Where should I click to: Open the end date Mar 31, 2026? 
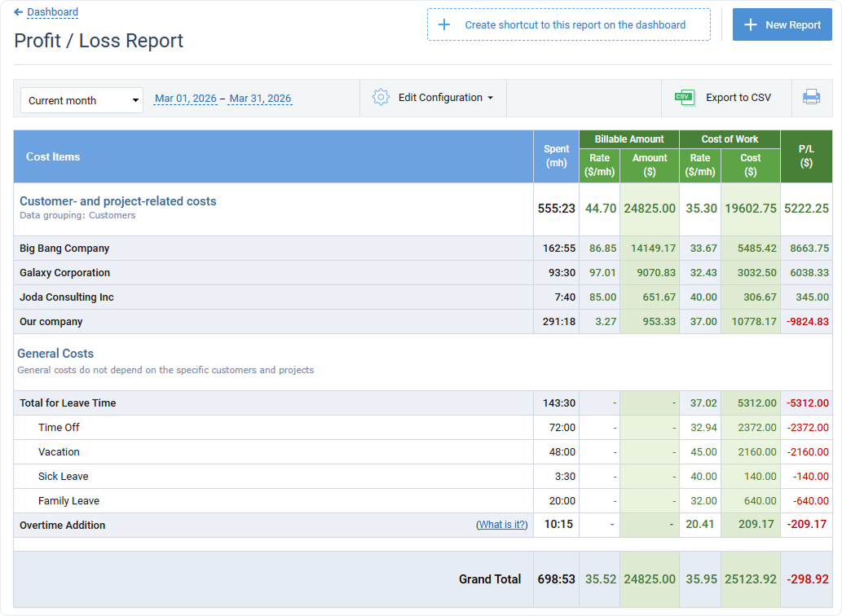click(260, 98)
